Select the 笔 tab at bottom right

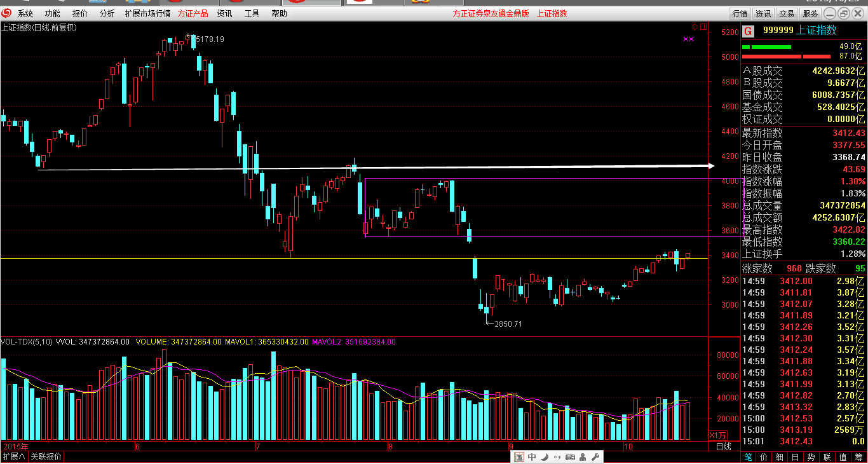click(x=748, y=457)
